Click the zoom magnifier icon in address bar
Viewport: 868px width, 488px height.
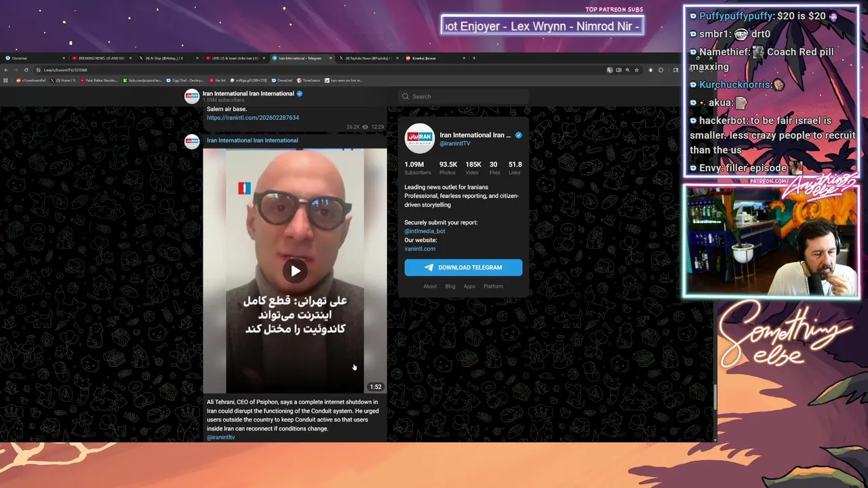click(628, 70)
